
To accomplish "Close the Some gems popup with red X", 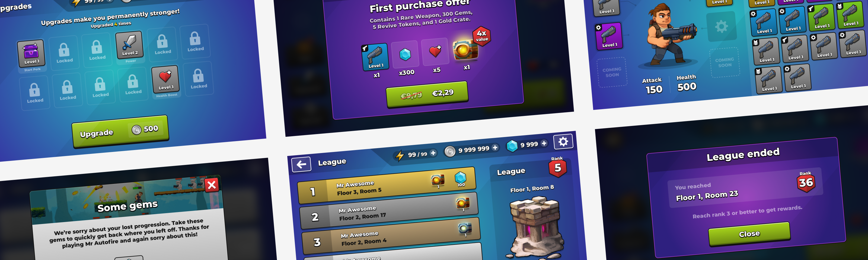I will coord(212,185).
